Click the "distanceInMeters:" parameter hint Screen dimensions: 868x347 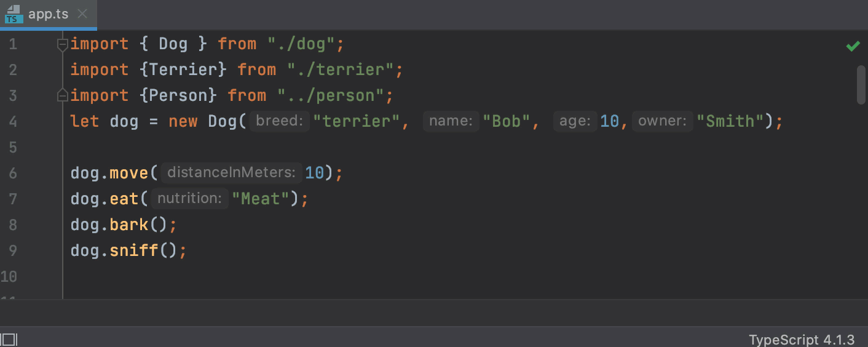click(x=232, y=173)
